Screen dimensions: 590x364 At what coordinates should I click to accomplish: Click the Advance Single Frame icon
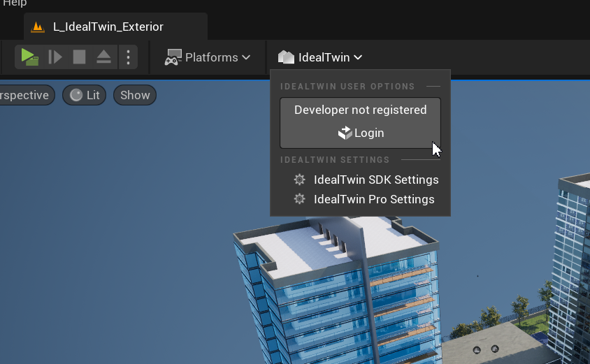pyautogui.click(x=55, y=57)
